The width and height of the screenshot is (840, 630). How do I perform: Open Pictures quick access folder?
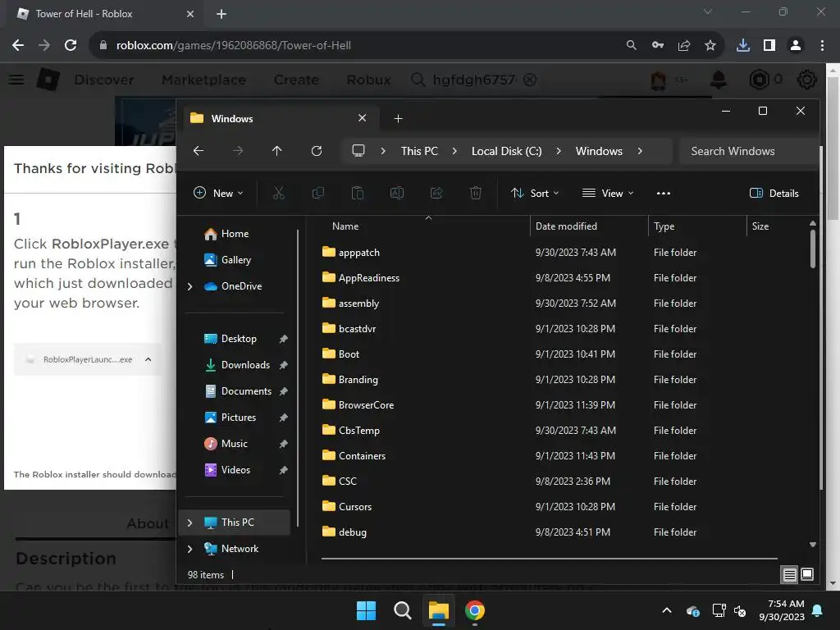[231, 418]
